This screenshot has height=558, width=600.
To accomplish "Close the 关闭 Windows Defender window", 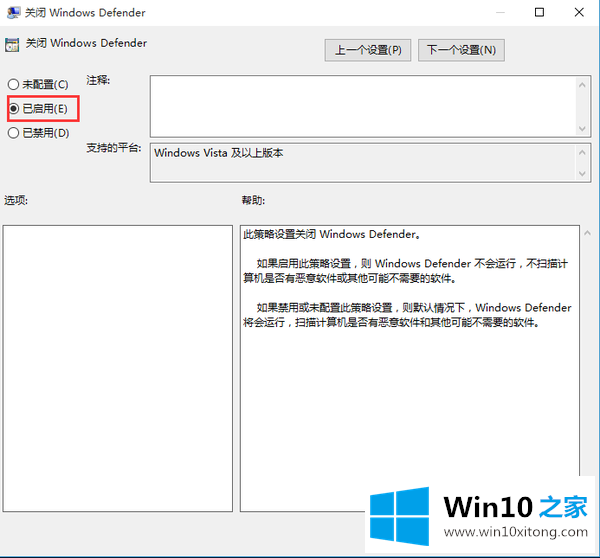I will tap(579, 12).
